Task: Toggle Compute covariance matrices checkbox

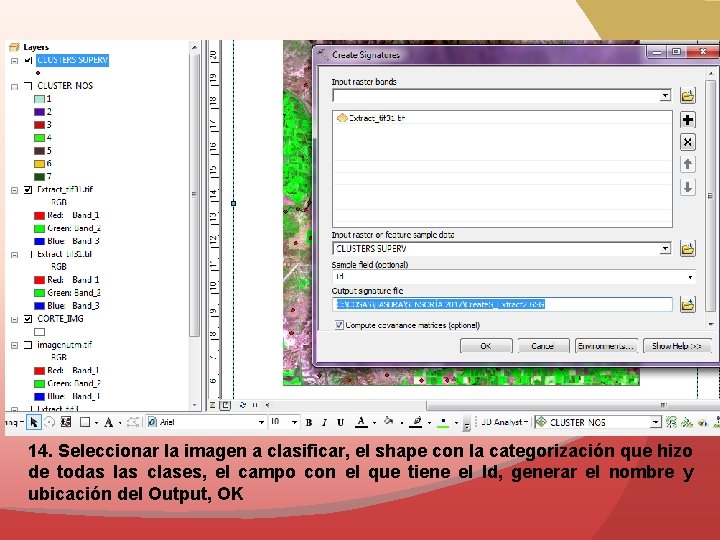Action: tap(339, 325)
